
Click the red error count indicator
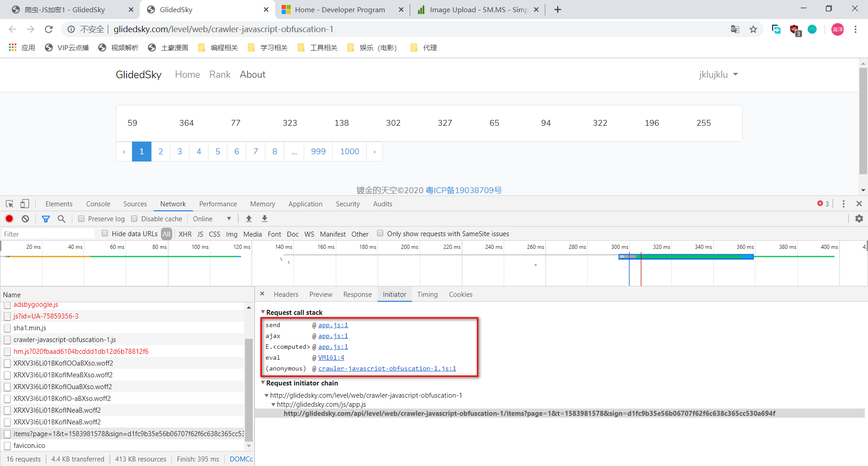(823, 204)
